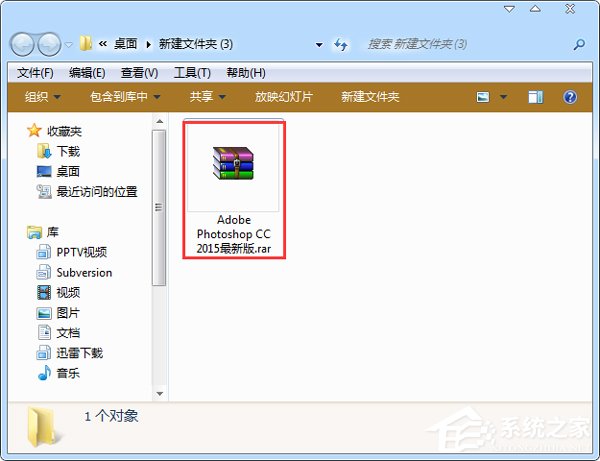Open the 组织 dropdown menu

[43, 97]
